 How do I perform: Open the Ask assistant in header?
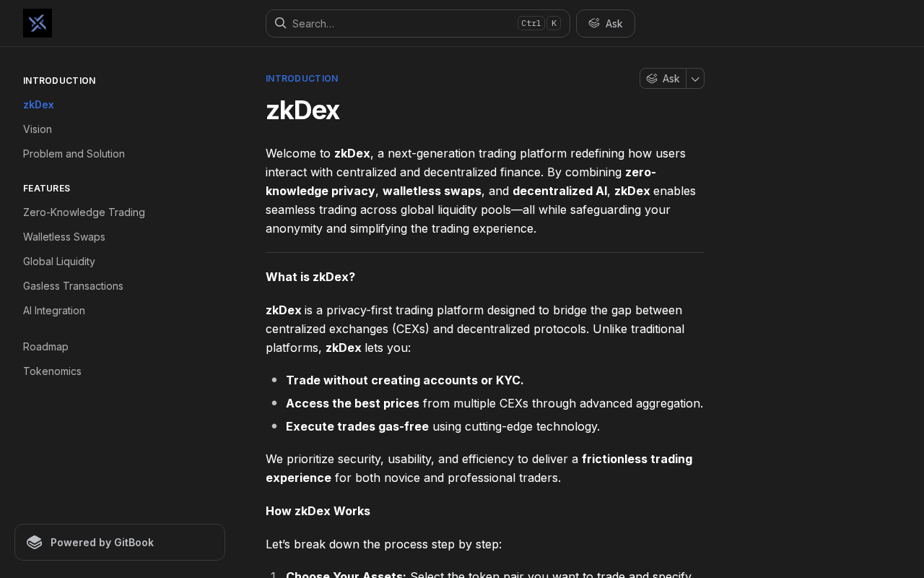(x=605, y=23)
